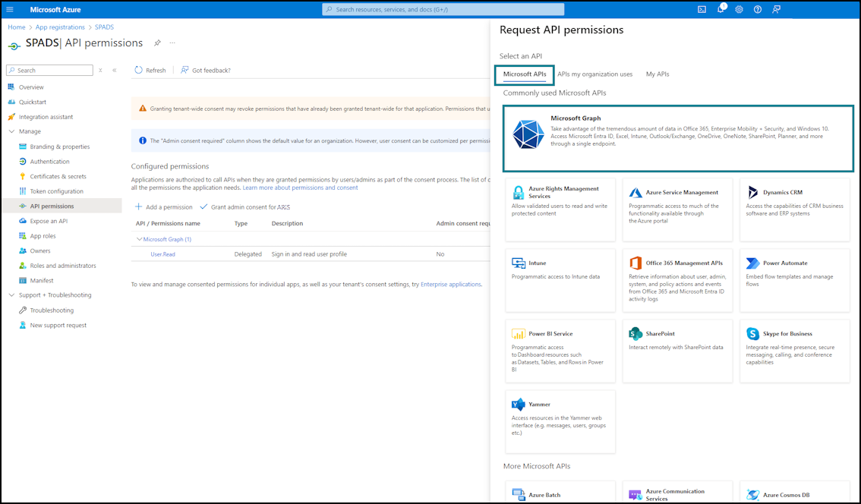Click the Power BI Service bar chart icon
The width and height of the screenshot is (861, 504).
pyautogui.click(x=519, y=333)
